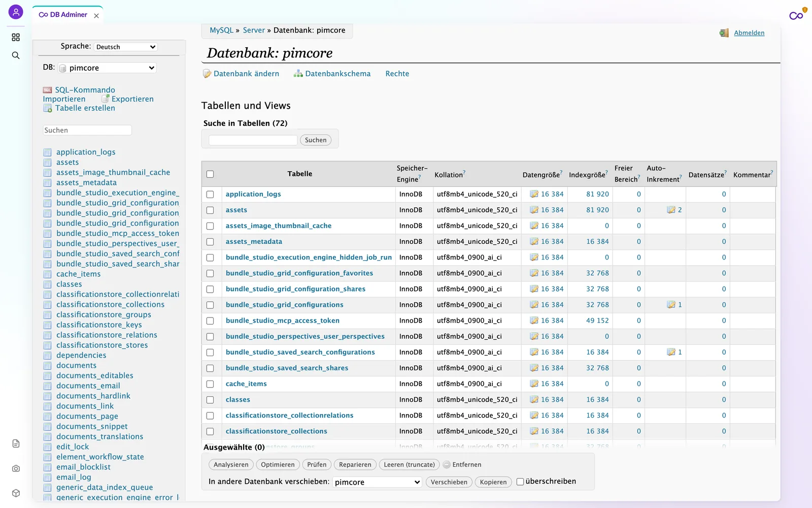Click the Optimieren button

coord(278,464)
